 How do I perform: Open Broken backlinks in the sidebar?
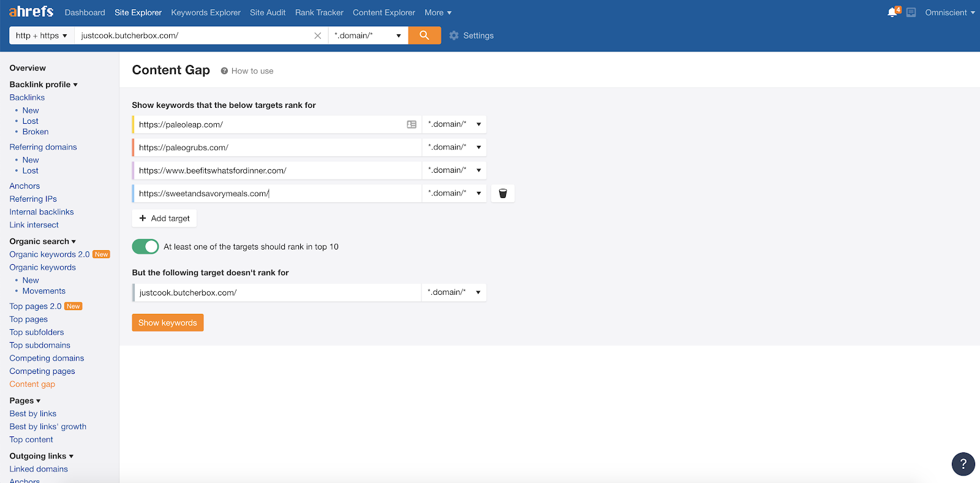pyautogui.click(x=36, y=132)
